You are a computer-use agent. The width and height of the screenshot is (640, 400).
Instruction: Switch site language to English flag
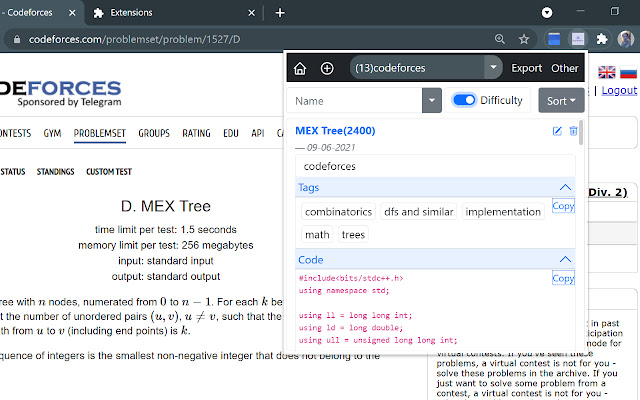tap(607, 72)
